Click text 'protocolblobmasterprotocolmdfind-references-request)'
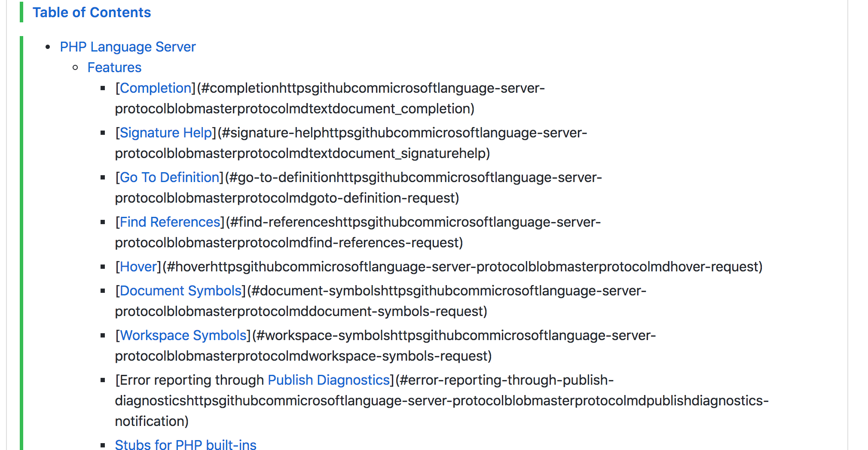The image size is (868, 450). (289, 243)
